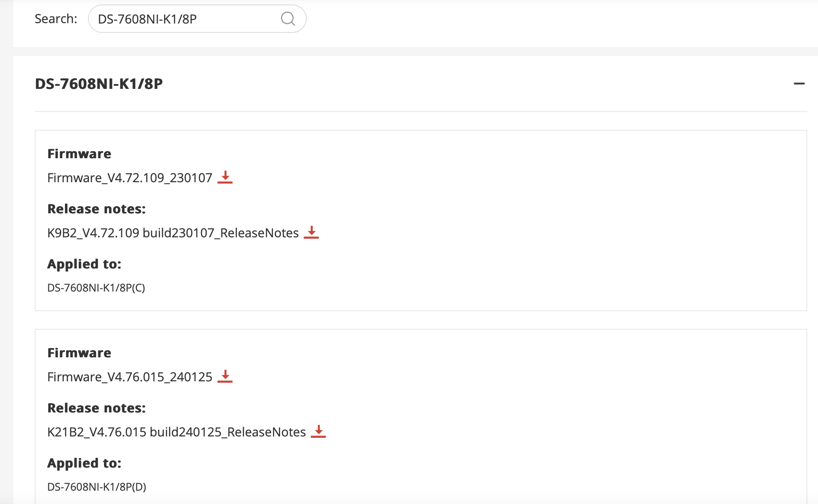This screenshot has width=818, height=504.
Task: Click the Firmware heading above V4.72.109
Action: pos(79,154)
